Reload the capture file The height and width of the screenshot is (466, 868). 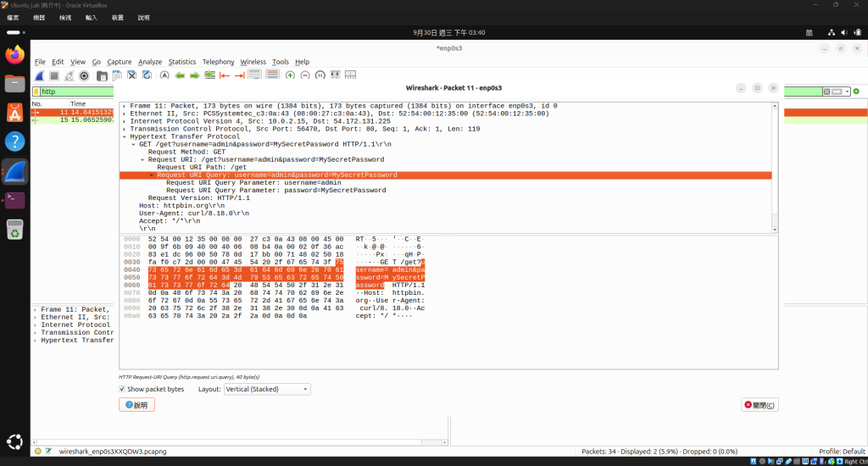147,75
